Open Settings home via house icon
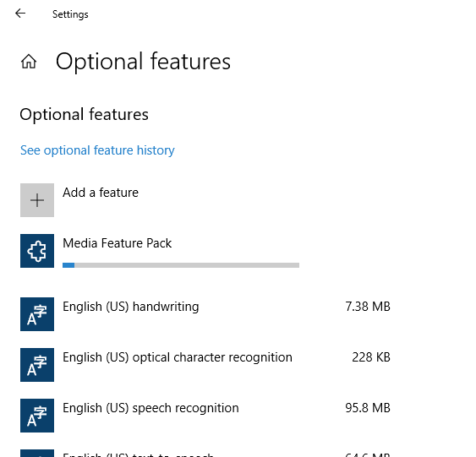The width and height of the screenshot is (476, 457). pyautogui.click(x=29, y=62)
